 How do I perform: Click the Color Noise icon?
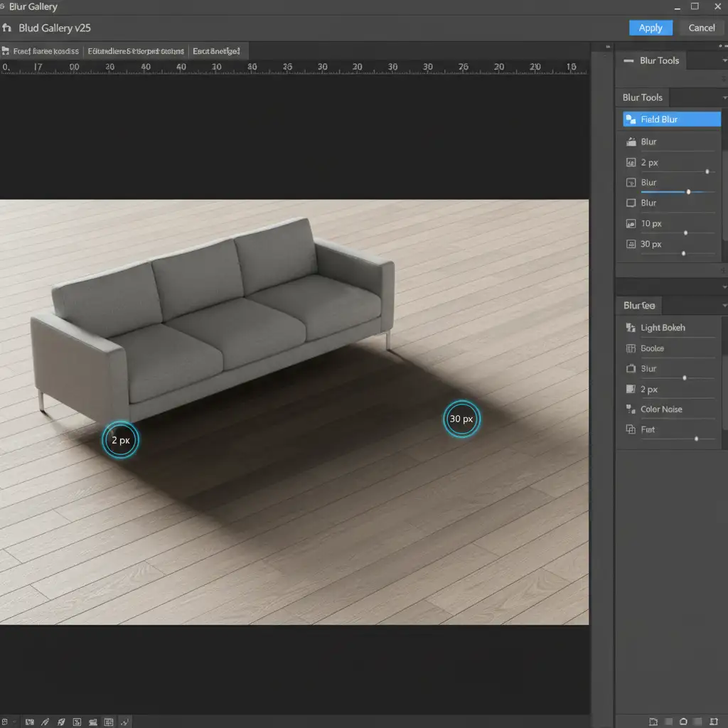(x=630, y=409)
